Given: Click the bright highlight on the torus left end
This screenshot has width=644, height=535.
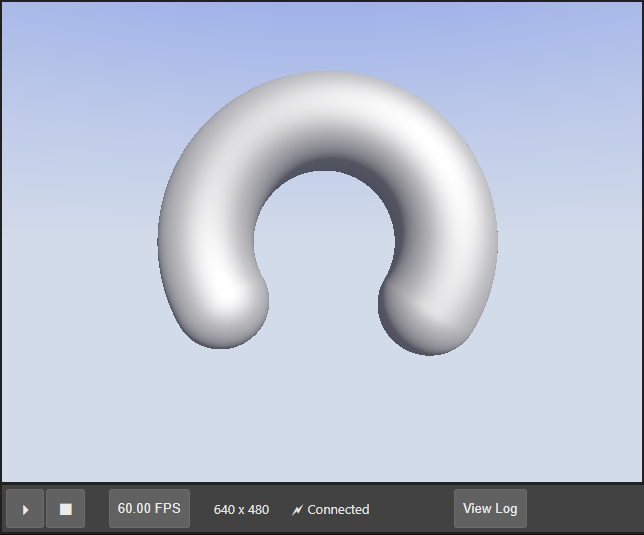Looking at the screenshot, I should 230,297.
